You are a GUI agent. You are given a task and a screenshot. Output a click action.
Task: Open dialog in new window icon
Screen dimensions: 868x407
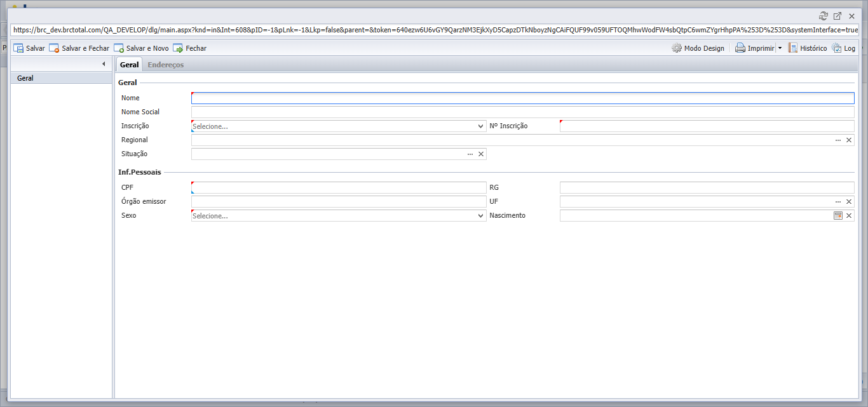(x=837, y=16)
